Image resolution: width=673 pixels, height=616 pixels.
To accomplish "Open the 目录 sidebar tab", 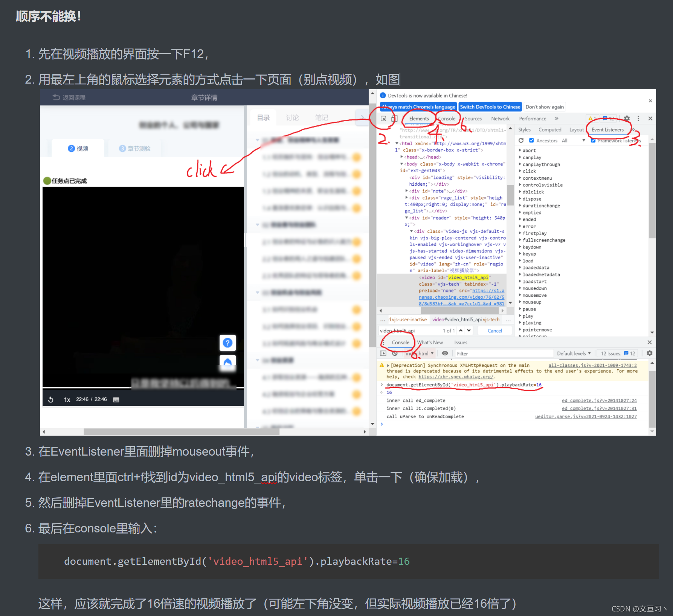I will (263, 118).
